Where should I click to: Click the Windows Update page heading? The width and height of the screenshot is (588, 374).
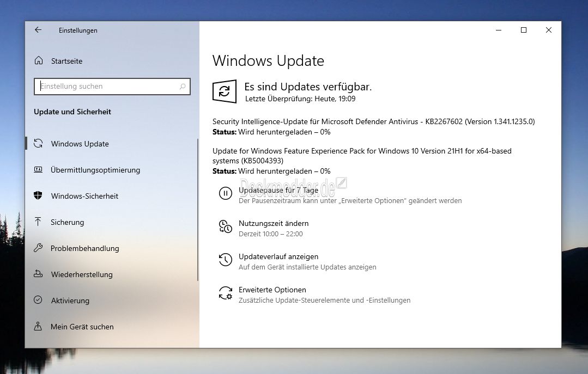coord(269,61)
